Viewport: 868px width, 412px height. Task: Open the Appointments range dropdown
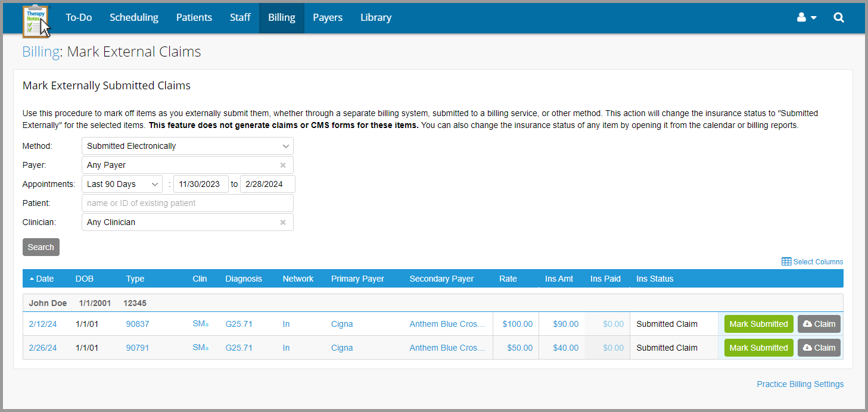click(121, 183)
